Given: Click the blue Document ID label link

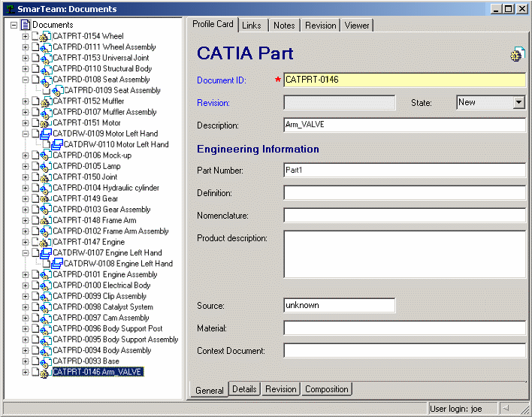Looking at the screenshot, I should click(227, 80).
